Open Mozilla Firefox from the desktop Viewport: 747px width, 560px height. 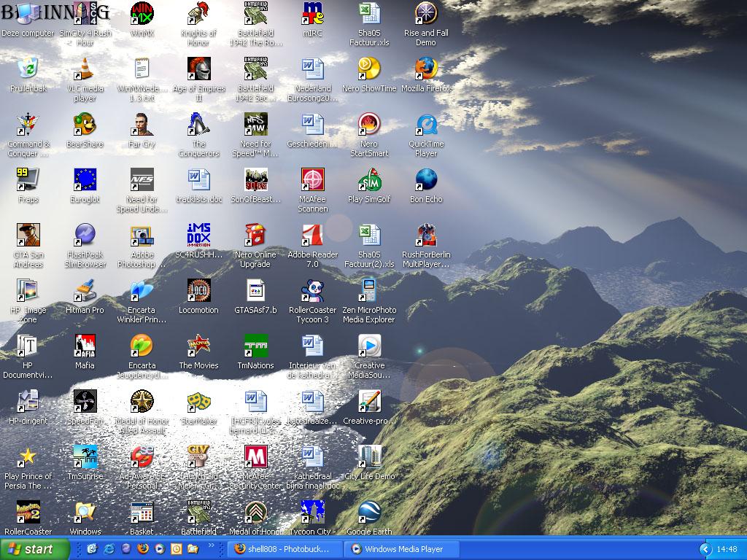pos(426,71)
